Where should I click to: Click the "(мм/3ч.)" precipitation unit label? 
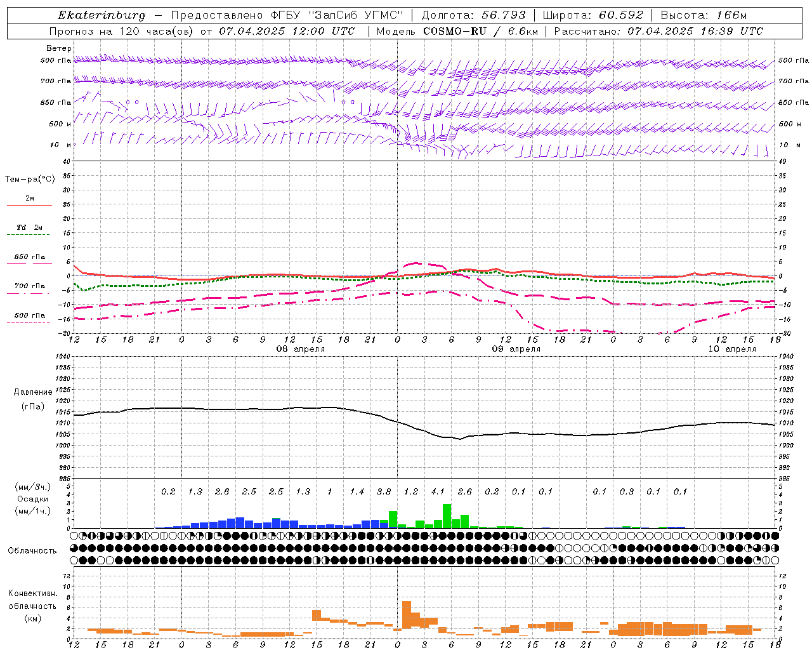[x=33, y=487]
